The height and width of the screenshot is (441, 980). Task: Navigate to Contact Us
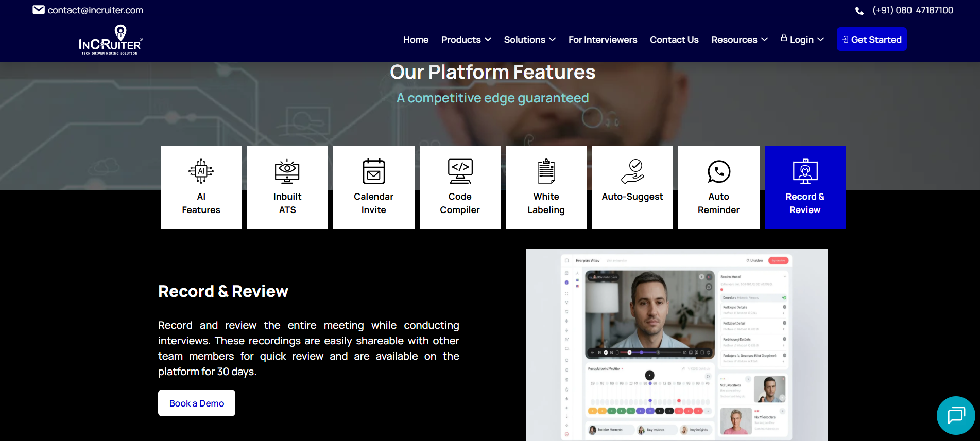click(x=674, y=40)
